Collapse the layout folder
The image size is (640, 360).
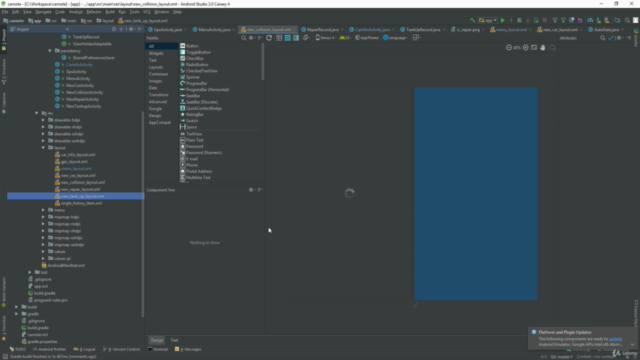pos(43,148)
